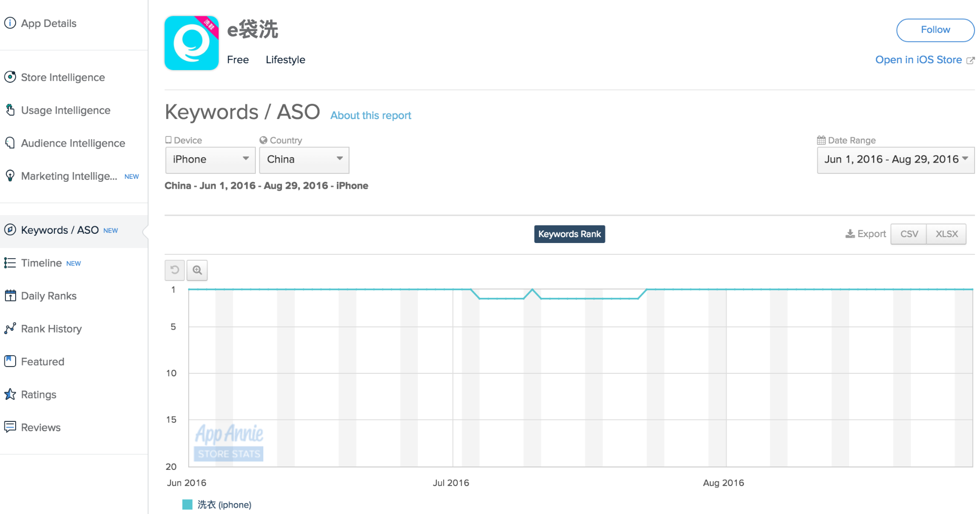This screenshot has height=514, width=980.
Task: Click the Store Intelligence icon
Action: click(10, 77)
